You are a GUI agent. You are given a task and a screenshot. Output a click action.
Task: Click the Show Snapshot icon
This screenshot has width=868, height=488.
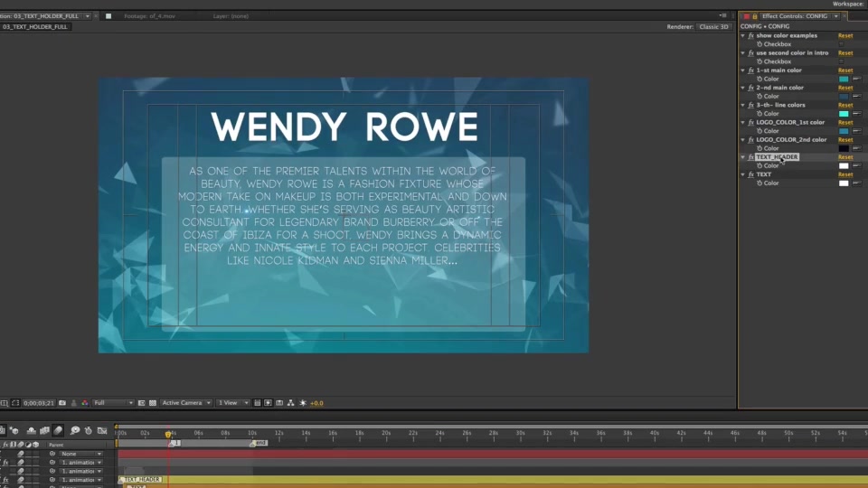73,403
